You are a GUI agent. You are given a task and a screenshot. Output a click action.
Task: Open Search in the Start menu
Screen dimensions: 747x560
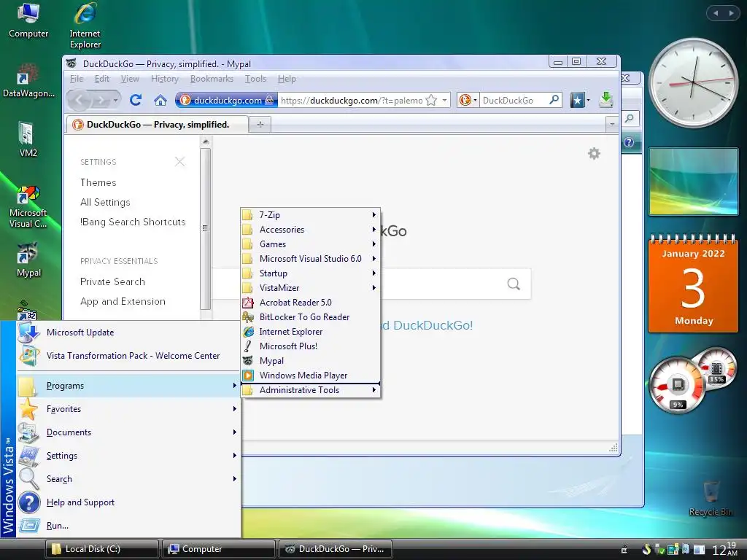point(128,479)
